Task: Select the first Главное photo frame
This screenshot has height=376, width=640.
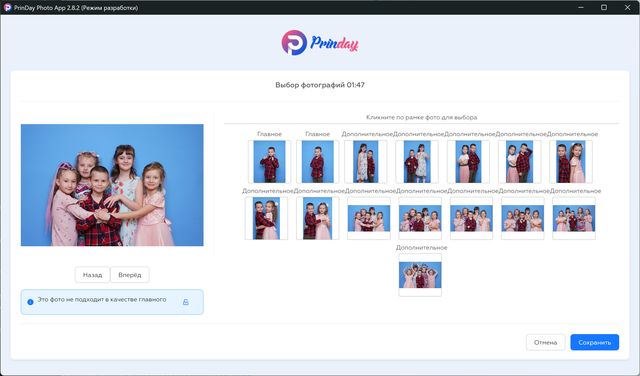Action: (269, 162)
